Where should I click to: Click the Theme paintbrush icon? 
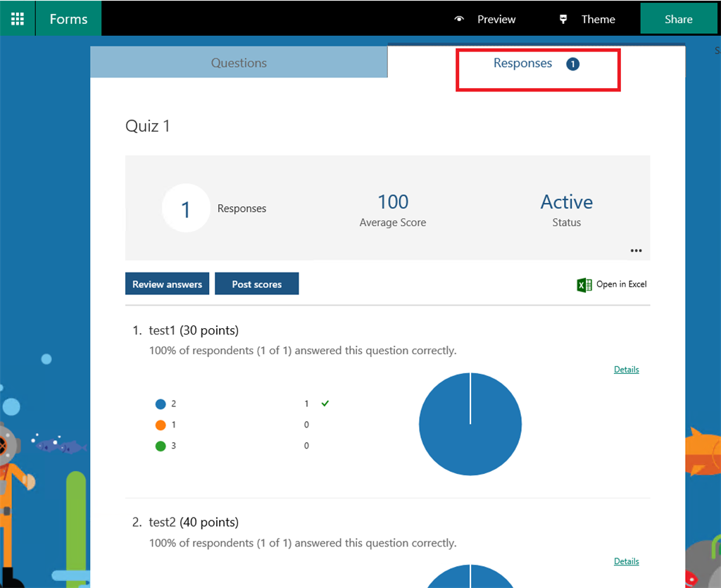[x=563, y=19]
